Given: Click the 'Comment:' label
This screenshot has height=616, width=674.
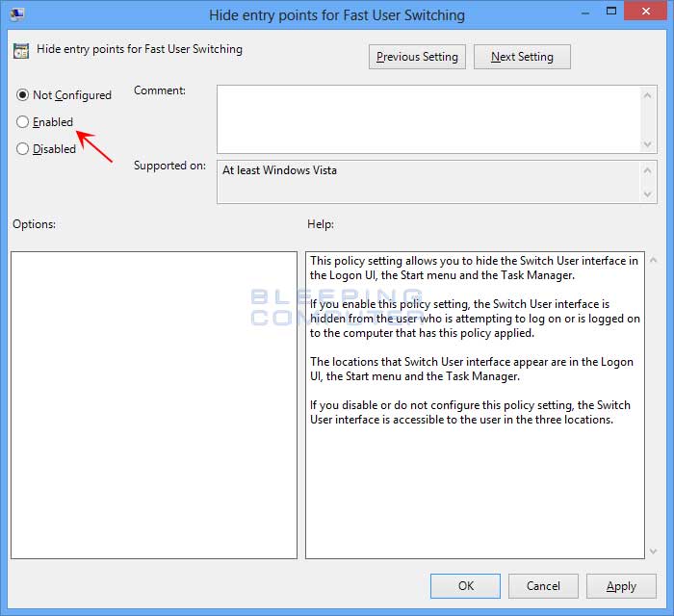Looking at the screenshot, I should click(x=160, y=90).
